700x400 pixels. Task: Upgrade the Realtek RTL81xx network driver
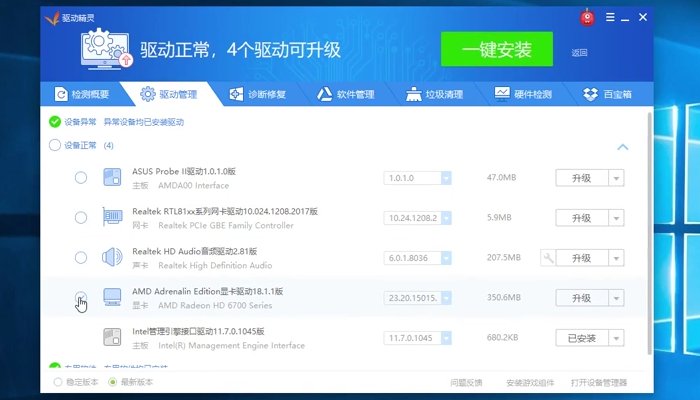pyautogui.click(x=582, y=218)
